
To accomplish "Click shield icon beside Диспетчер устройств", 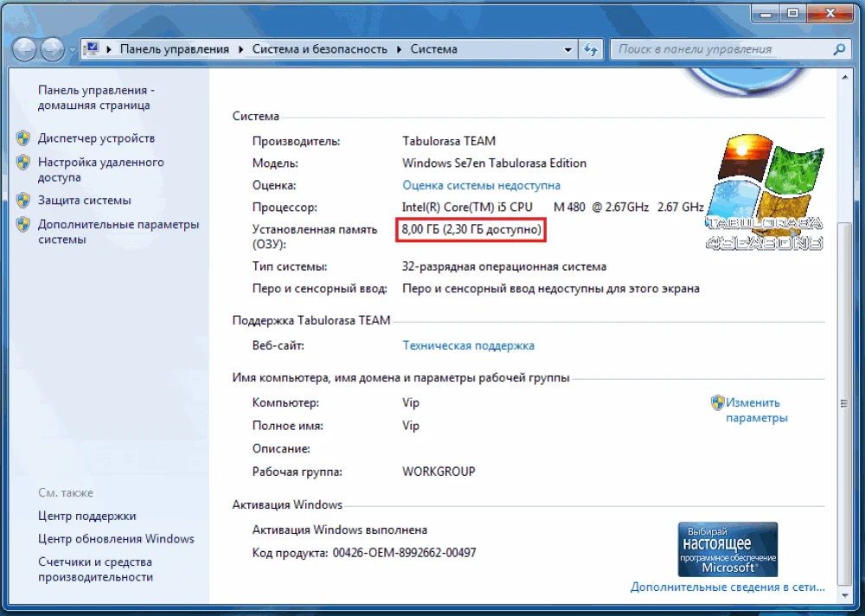I will coord(23,138).
